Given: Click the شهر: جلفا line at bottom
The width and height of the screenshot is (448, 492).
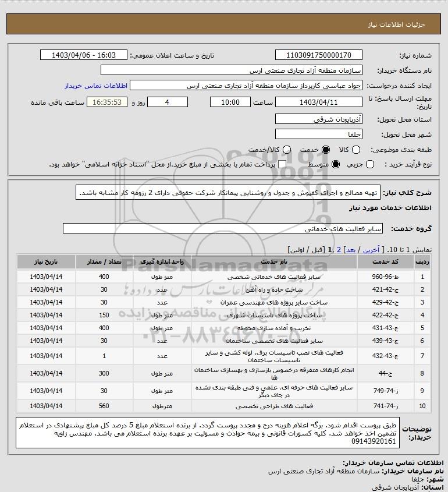Looking at the screenshot, I should [428, 479].
